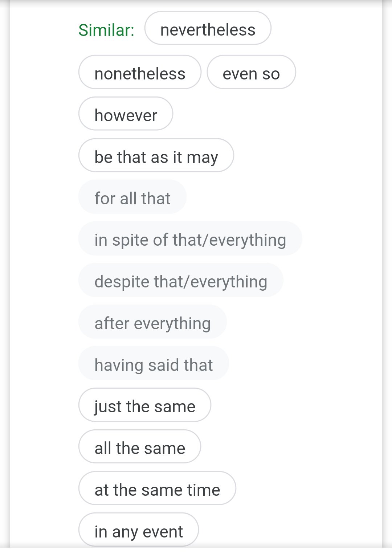
Task: Tap the 'after everything' chip
Action: click(x=152, y=323)
